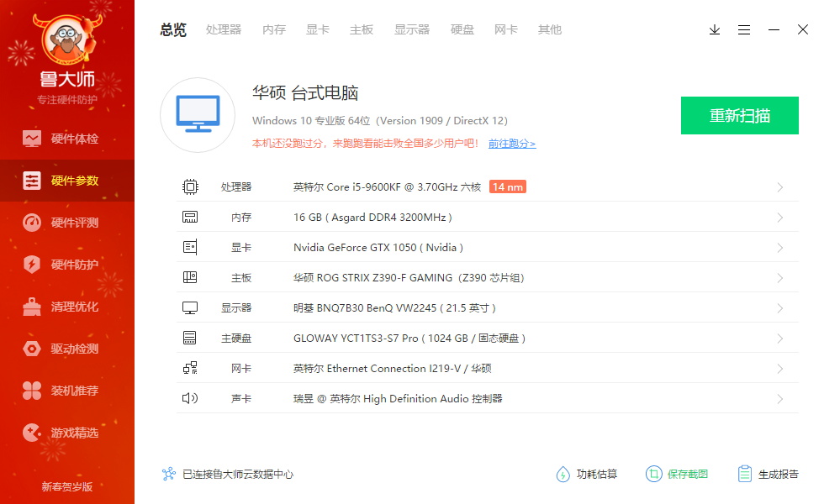Click the 14 nm badge
The height and width of the screenshot is (504, 824).
coord(508,186)
